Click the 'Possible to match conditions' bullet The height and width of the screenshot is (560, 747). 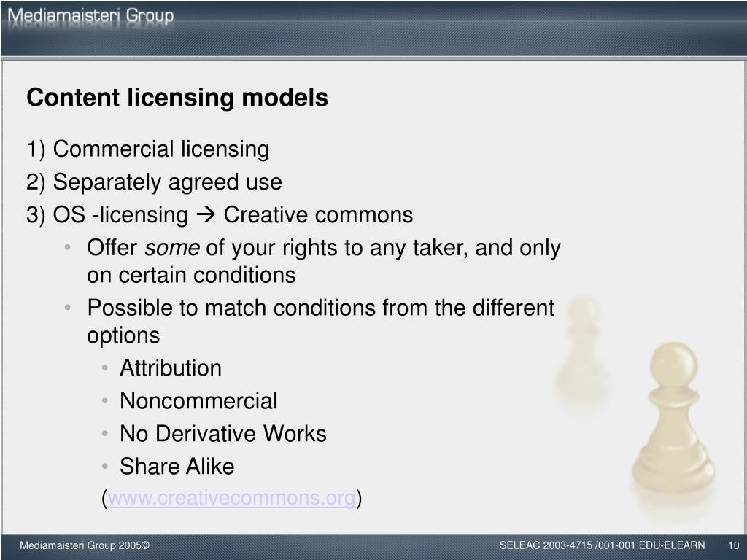[x=321, y=322]
